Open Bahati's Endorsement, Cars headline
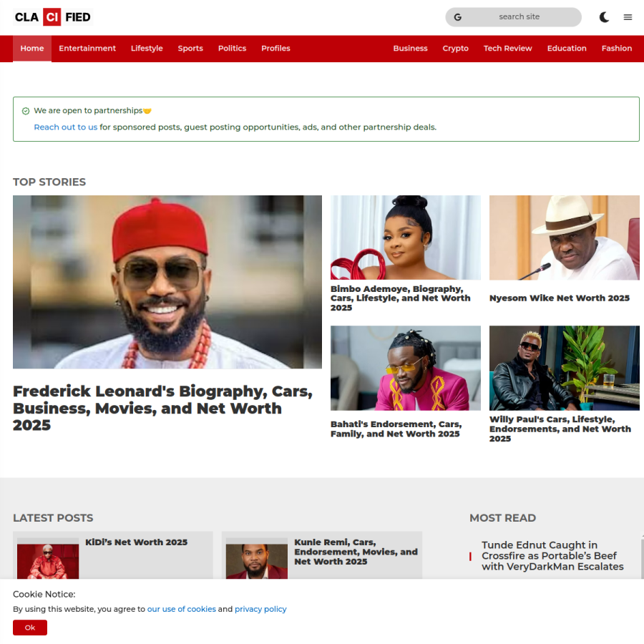This screenshot has width=644, height=644. 396,429
